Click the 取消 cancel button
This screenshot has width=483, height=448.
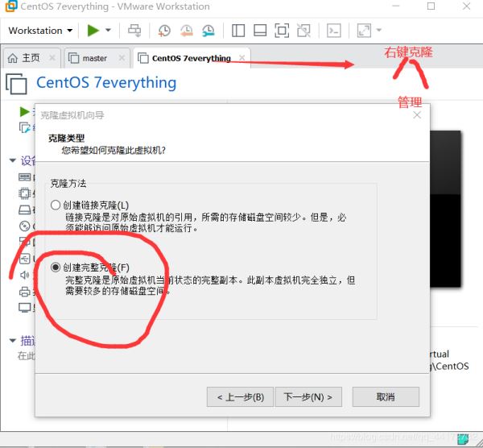click(385, 396)
